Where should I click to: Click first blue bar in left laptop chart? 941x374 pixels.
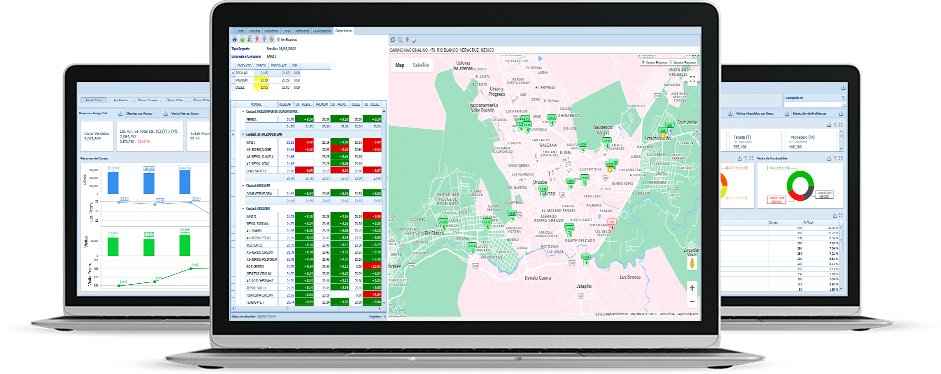pos(114,182)
